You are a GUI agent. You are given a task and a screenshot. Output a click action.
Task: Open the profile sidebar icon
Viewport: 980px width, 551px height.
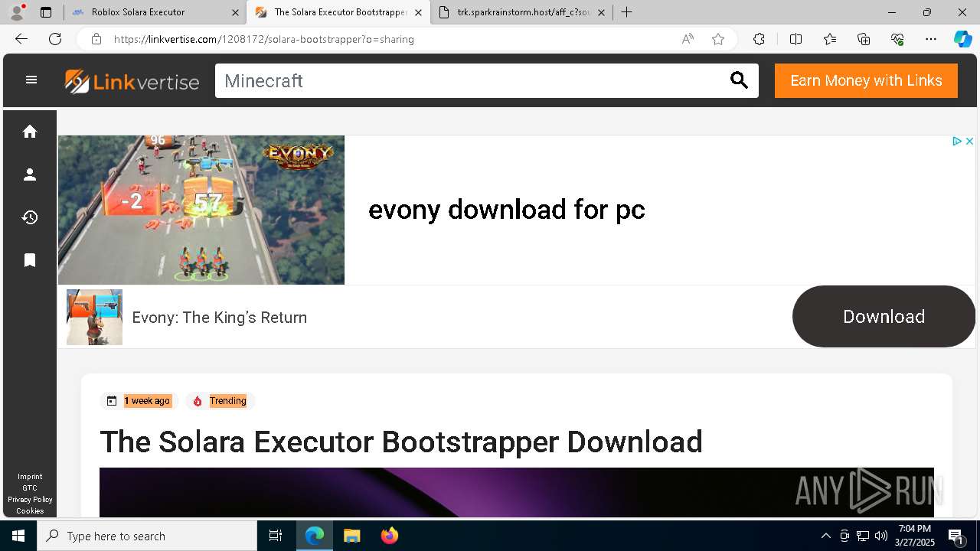[30, 174]
